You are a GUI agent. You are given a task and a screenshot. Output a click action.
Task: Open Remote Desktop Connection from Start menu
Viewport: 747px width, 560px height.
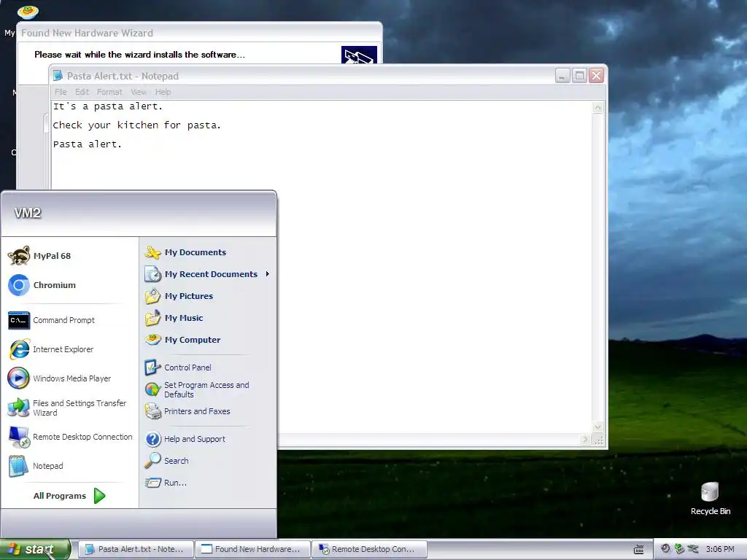click(x=70, y=437)
